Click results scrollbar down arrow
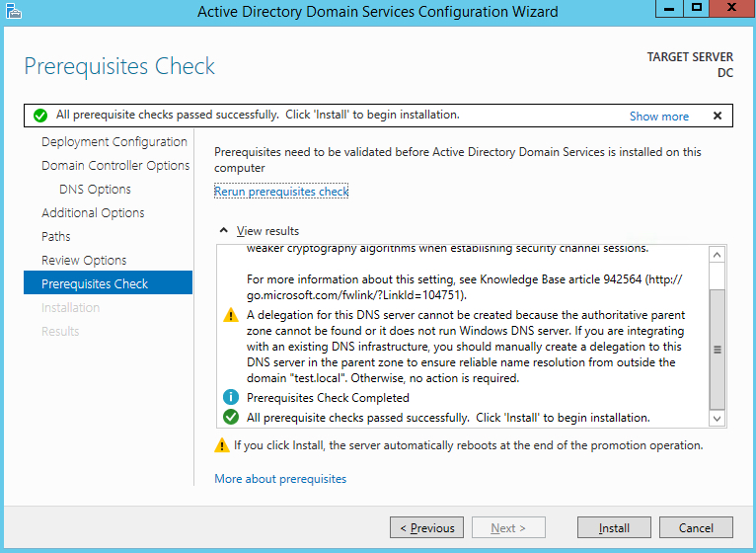756x553 pixels. tap(717, 419)
